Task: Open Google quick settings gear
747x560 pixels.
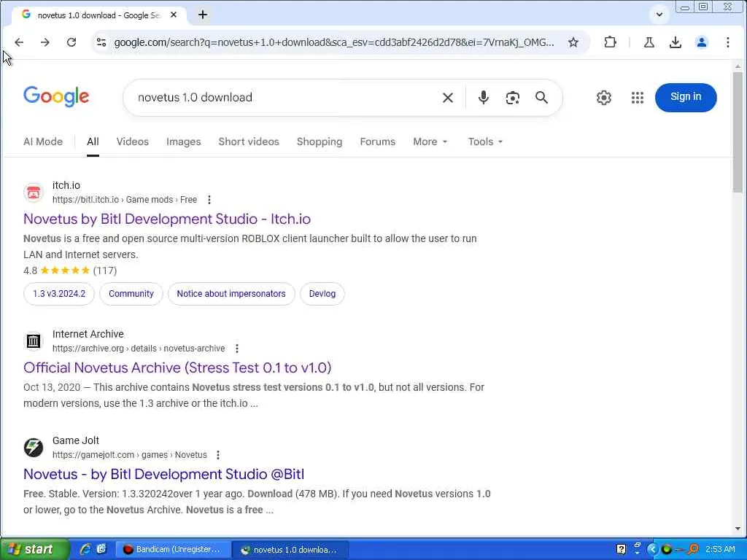Action: pyautogui.click(x=603, y=98)
